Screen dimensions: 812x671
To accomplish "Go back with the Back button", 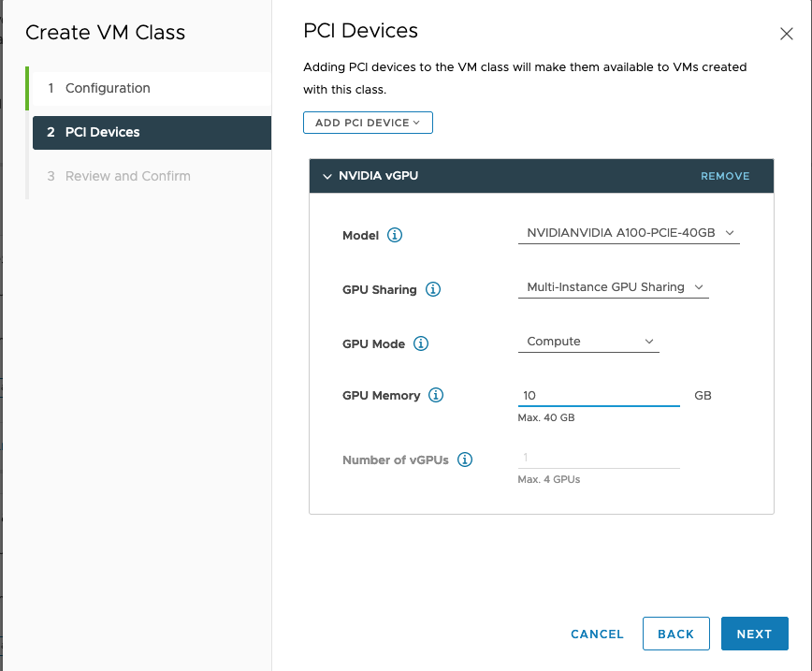I will [675, 634].
